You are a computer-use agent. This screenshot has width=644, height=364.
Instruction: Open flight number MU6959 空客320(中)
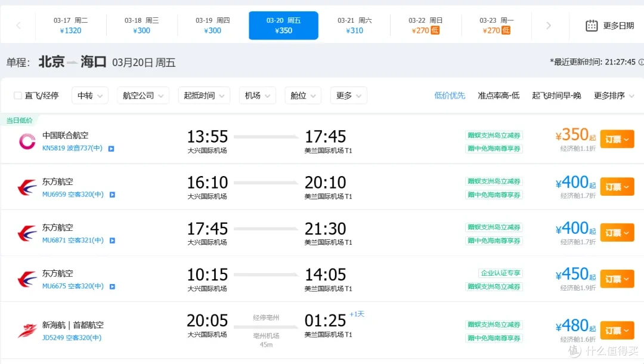pyautogui.click(x=73, y=195)
